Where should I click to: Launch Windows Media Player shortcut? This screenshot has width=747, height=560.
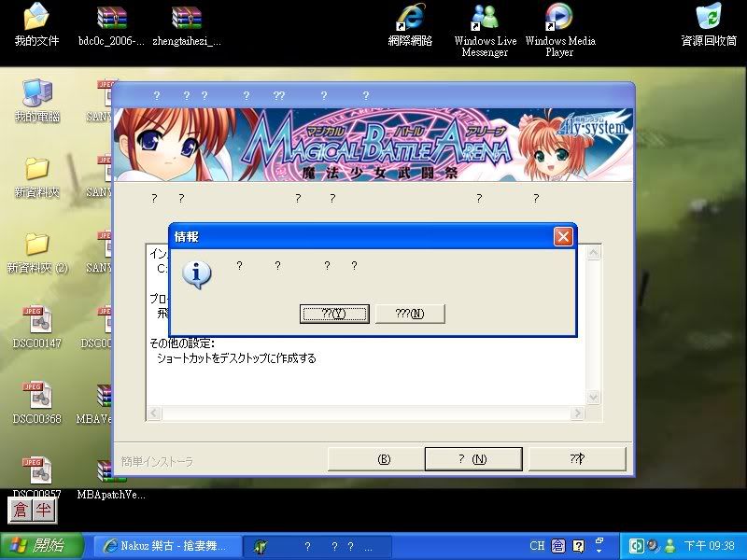tap(559, 31)
